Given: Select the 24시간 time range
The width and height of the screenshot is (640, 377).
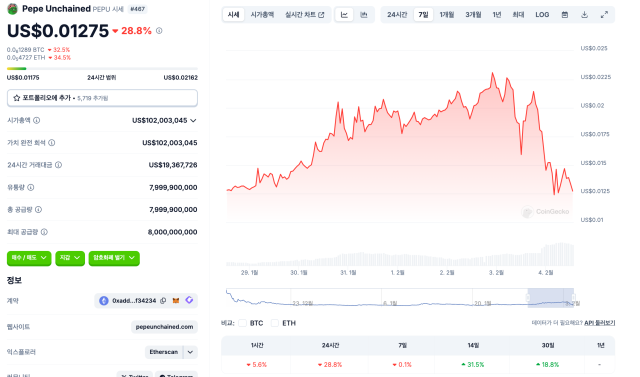Looking at the screenshot, I should [x=397, y=15].
